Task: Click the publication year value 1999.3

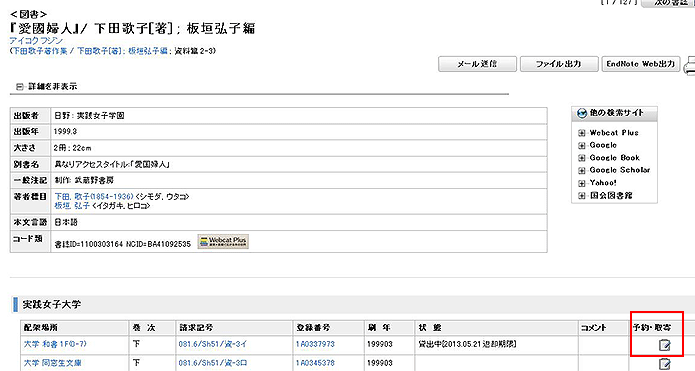Action: [x=65, y=132]
